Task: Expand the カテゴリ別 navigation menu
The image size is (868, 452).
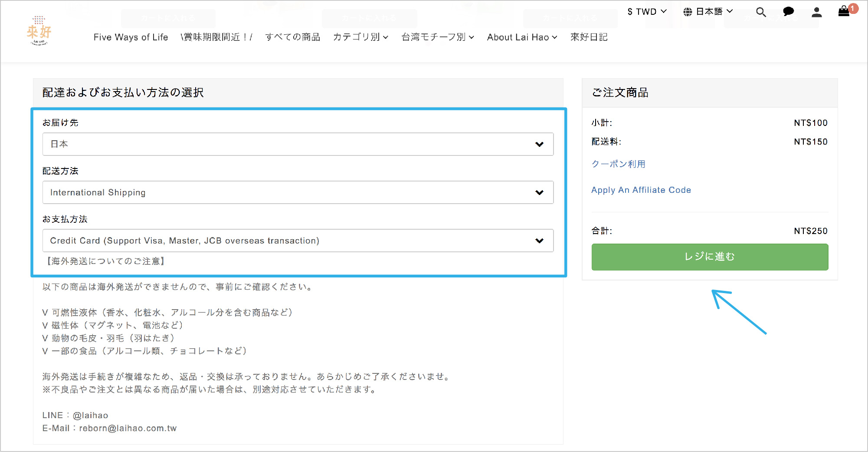Action: click(x=360, y=37)
